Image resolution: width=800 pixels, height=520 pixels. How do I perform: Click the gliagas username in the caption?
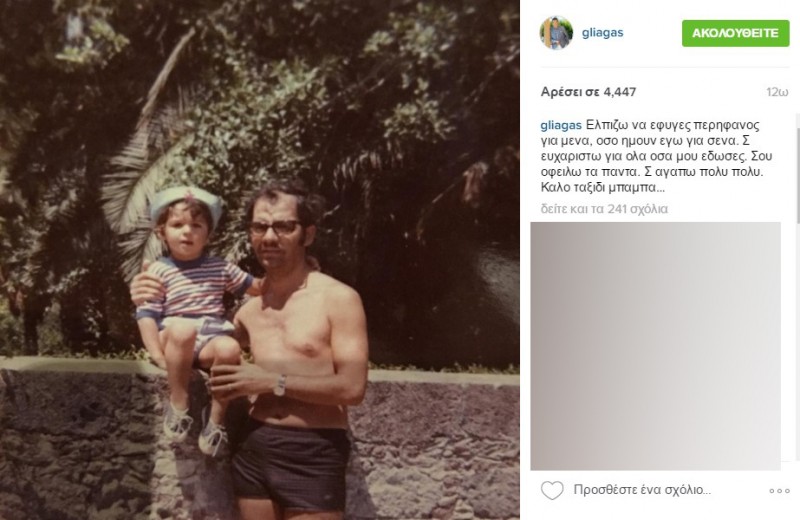click(x=561, y=126)
